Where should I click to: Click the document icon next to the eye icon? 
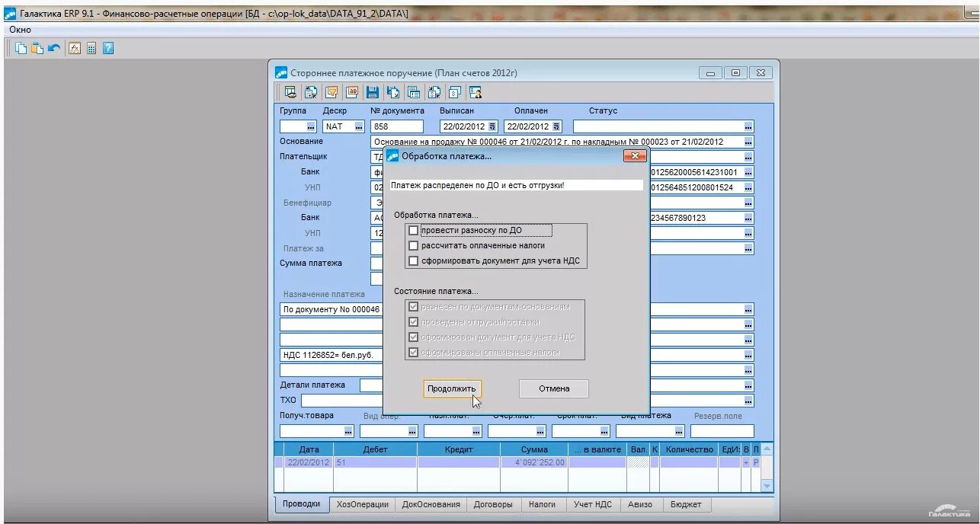311,93
